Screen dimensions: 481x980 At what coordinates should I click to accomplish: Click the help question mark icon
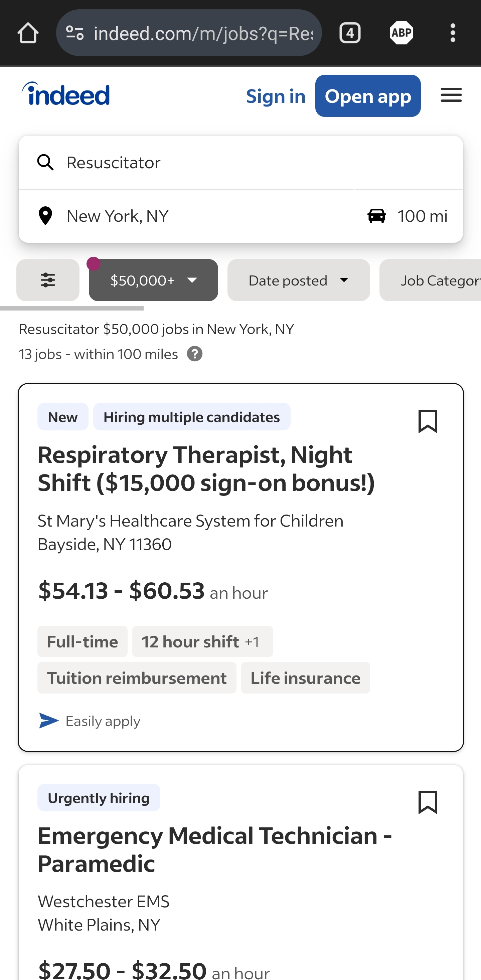194,354
